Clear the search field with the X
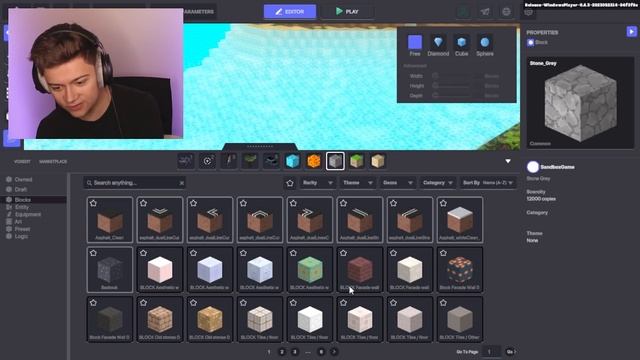The image size is (640, 360). [182, 183]
